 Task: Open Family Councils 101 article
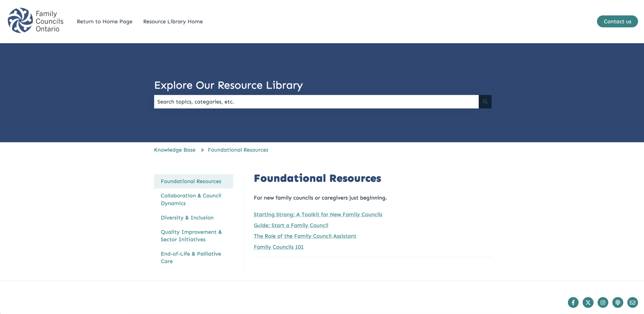tap(278, 247)
